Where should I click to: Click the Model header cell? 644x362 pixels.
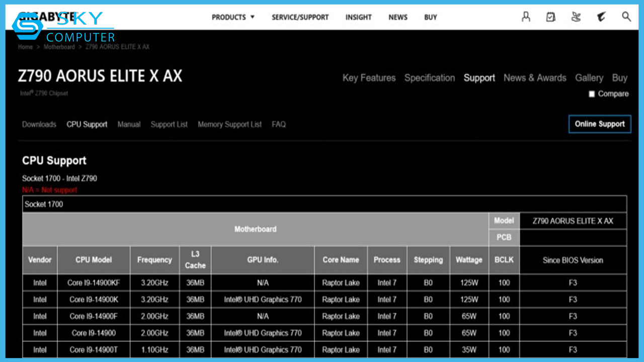[504, 221]
